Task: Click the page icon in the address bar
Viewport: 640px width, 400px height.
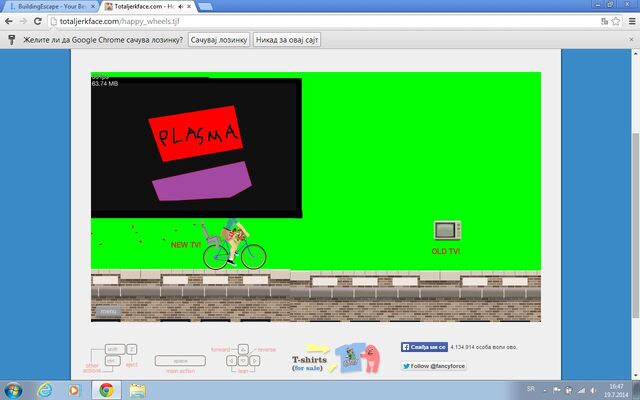Action: (x=53, y=22)
